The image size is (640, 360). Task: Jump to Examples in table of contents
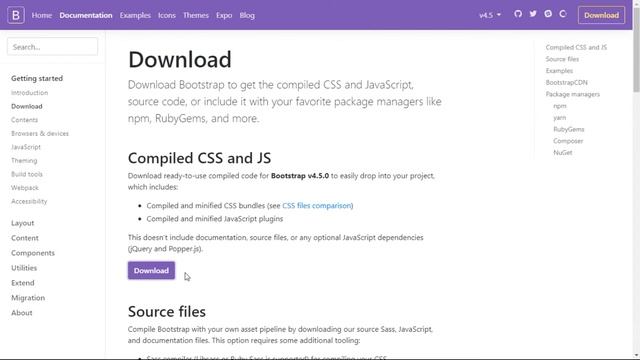click(559, 71)
